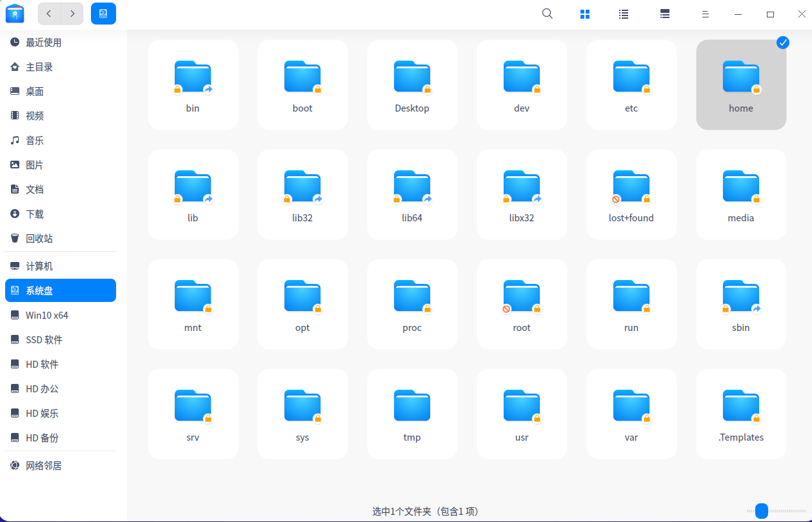Viewport: 812px width, 522px height.
Task: Click the search magnifier icon
Action: point(547,14)
